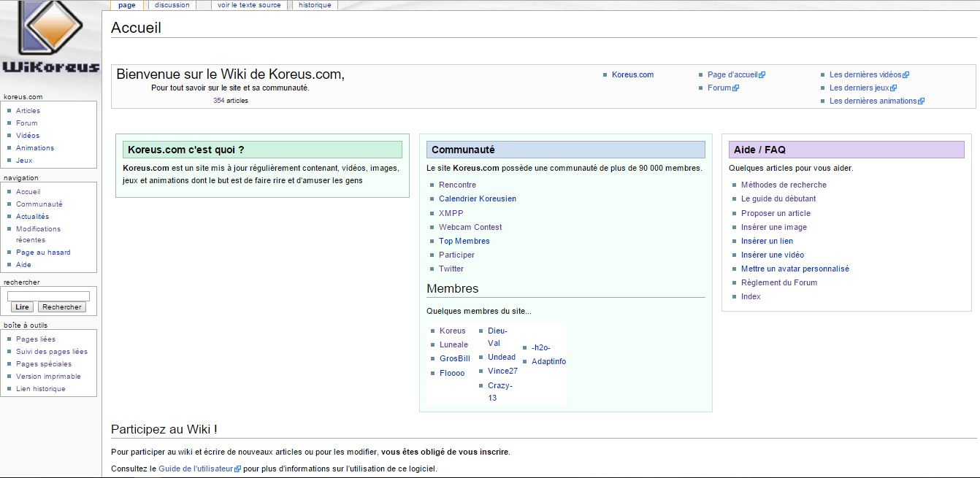Open the Calendrier Koreusien link
980x478 pixels.
478,199
